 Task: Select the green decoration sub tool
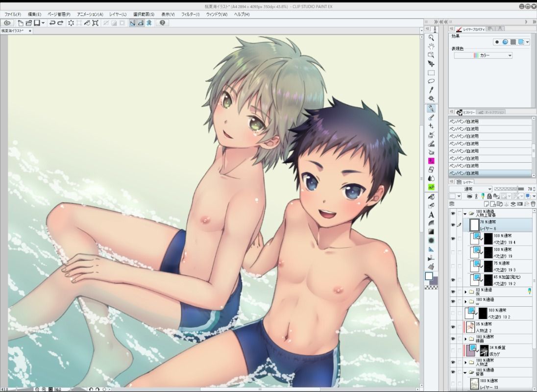431,187
